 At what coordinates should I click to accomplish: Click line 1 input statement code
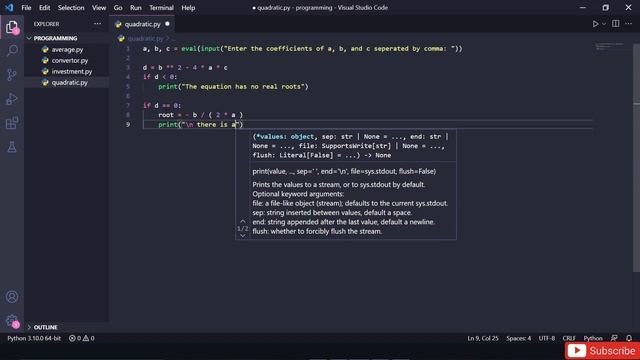[x=302, y=49]
